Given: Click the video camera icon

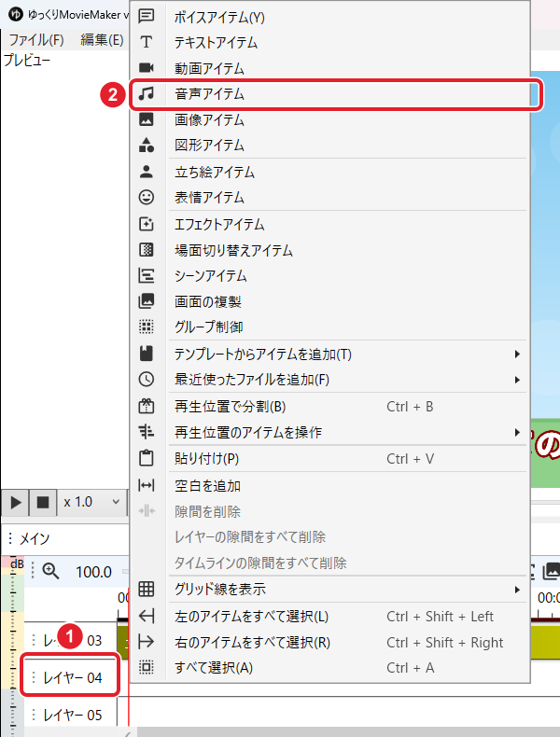Looking at the screenshot, I should (x=147, y=68).
